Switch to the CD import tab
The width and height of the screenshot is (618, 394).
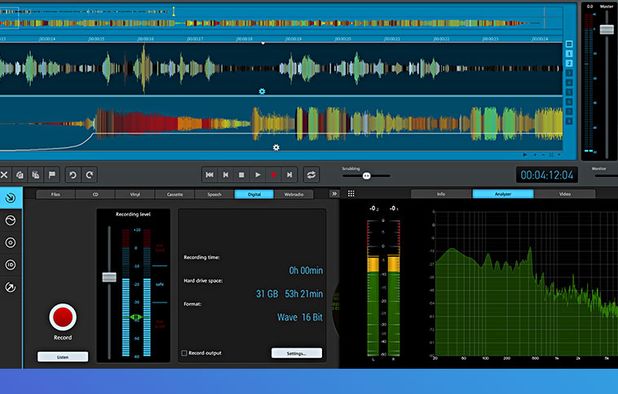[x=95, y=194]
